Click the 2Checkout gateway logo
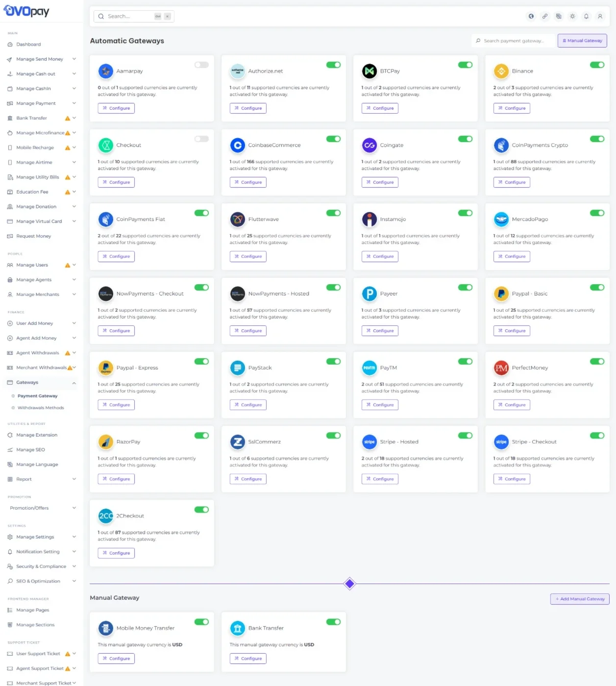This screenshot has width=616, height=686. 105,516
